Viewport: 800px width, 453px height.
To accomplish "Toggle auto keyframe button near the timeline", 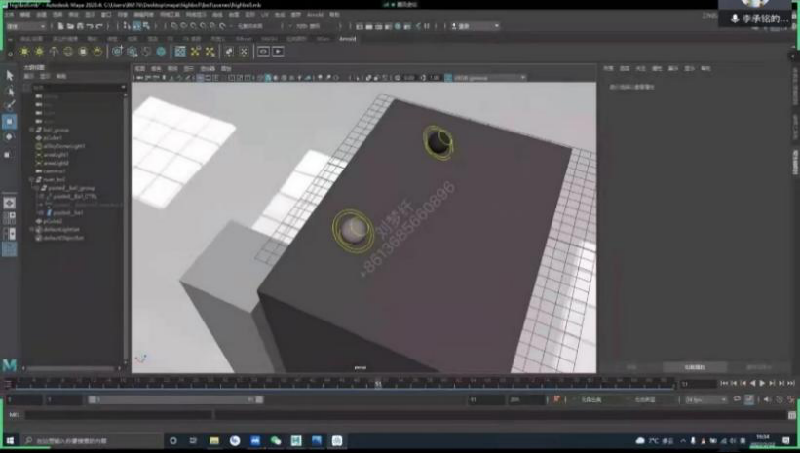I will [x=750, y=400].
